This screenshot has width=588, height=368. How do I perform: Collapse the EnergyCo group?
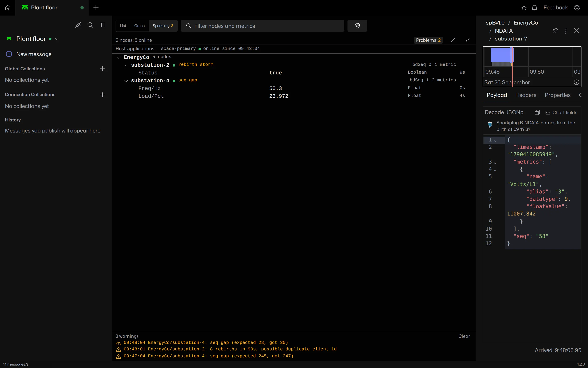click(x=119, y=58)
